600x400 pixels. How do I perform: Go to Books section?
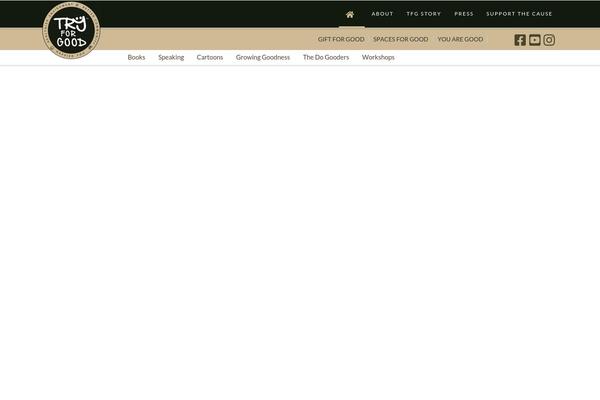point(136,57)
